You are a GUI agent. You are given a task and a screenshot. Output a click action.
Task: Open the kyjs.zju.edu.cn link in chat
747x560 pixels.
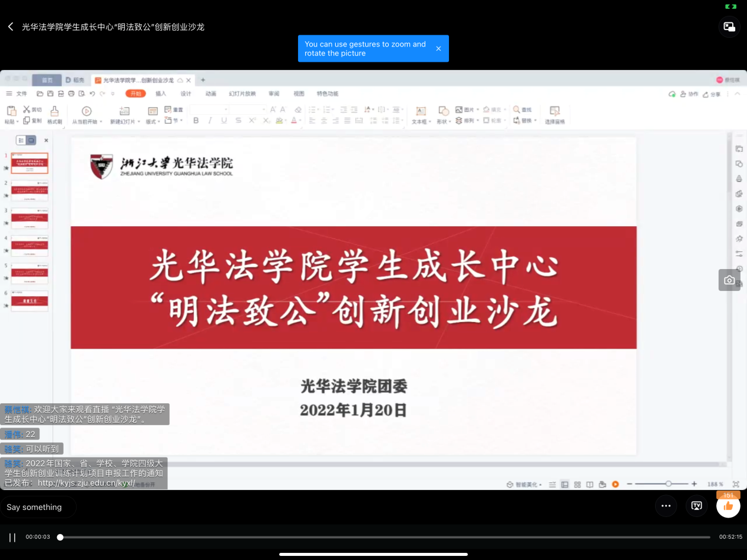87,483
